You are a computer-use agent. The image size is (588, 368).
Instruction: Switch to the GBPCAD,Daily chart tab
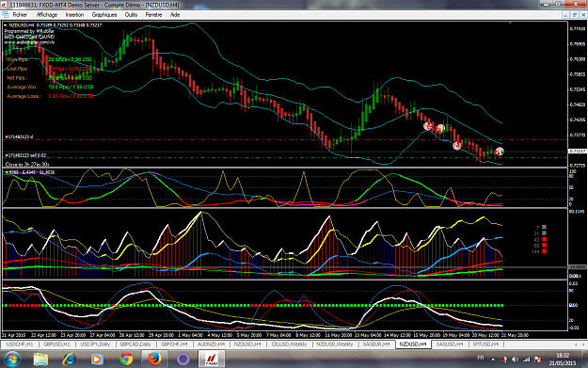point(135,344)
